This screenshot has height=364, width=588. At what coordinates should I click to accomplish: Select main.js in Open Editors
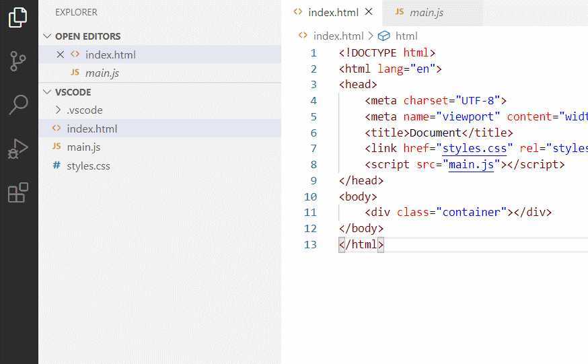coord(159,73)
